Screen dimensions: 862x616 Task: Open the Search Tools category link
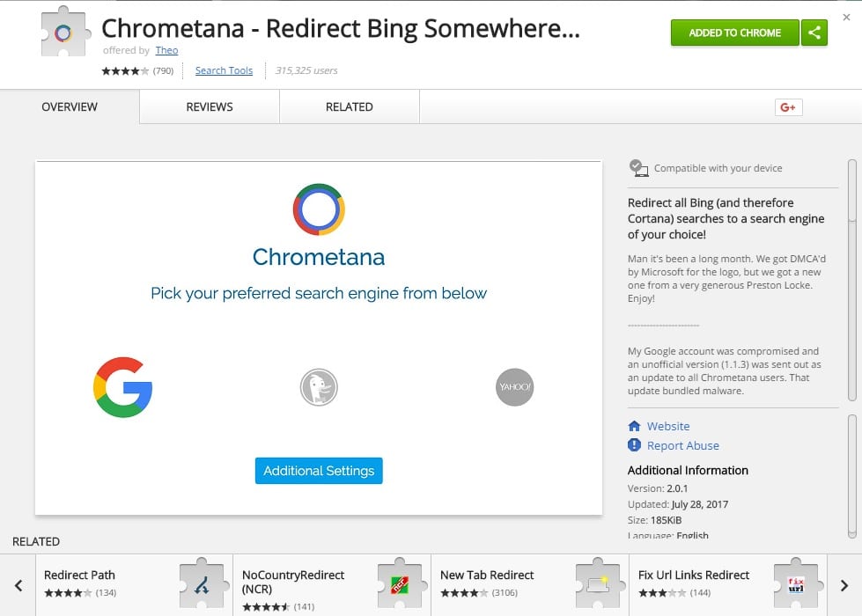[x=224, y=70]
